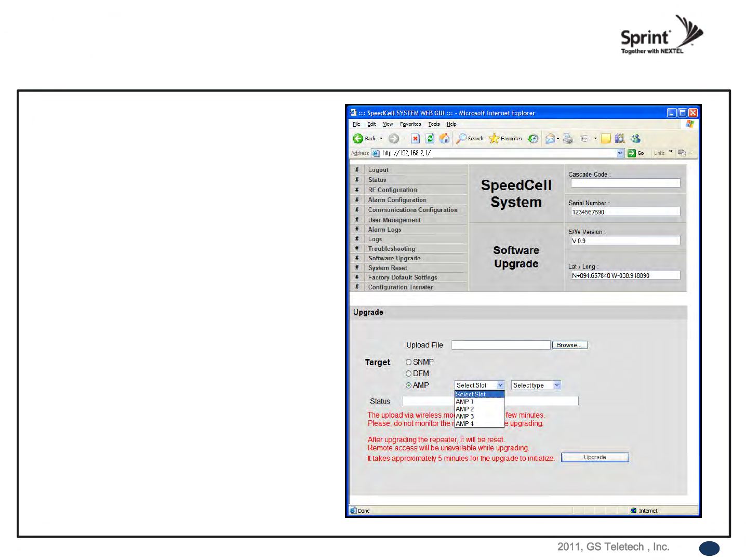Image resolution: width=746 pixels, height=560 pixels.
Task: Click the URL address bar
Action: pyautogui.click(x=498, y=153)
